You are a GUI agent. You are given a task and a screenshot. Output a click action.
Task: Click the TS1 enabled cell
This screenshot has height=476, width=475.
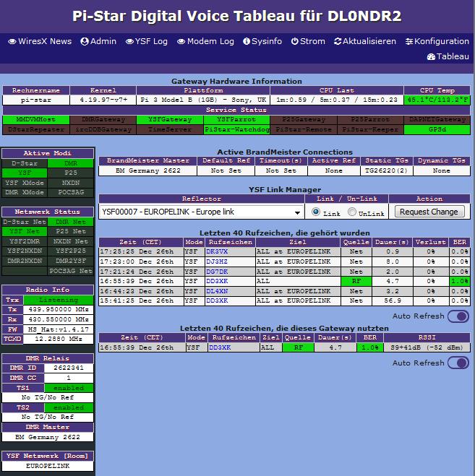pos(69,388)
